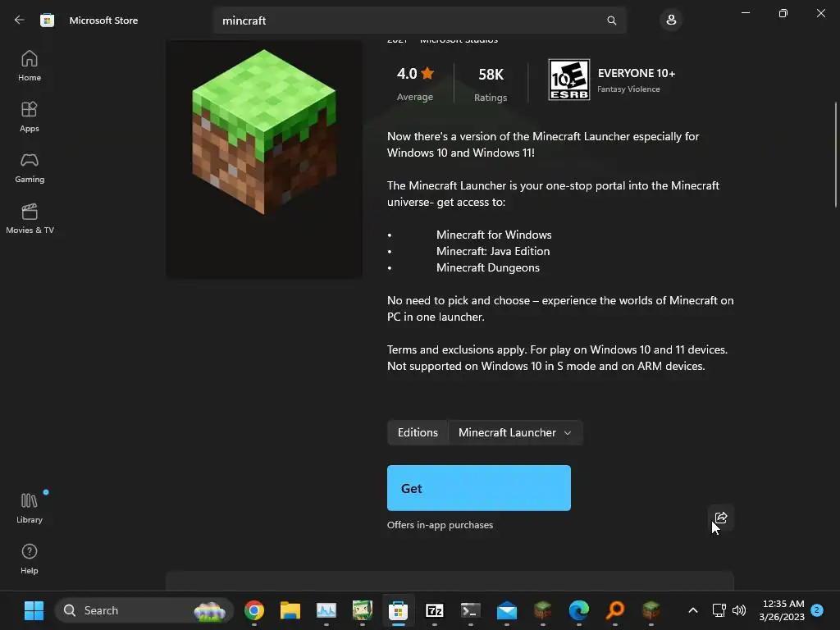Click 'Fantasy Violence' descriptor text
The height and width of the screenshot is (630, 840).
(x=628, y=89)
